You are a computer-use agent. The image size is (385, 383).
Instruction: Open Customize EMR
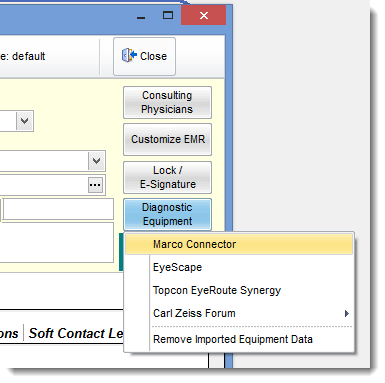click(x=167, y=139)
